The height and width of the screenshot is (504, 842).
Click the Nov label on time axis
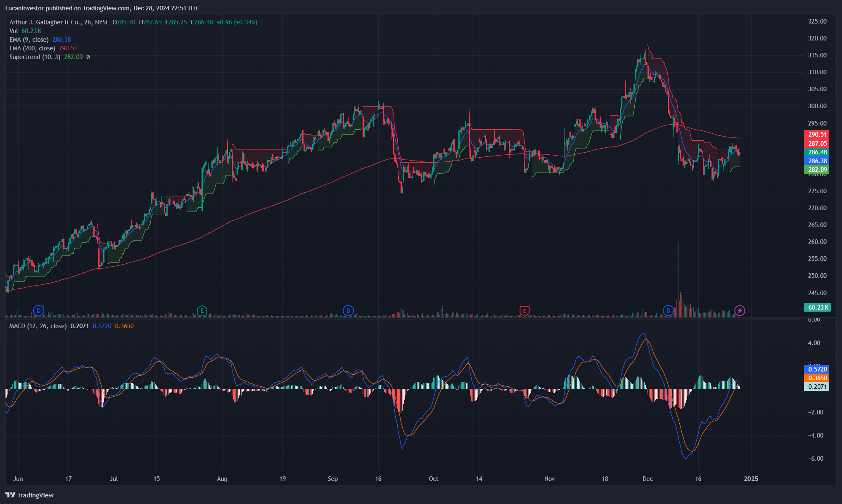pos(550,479)
